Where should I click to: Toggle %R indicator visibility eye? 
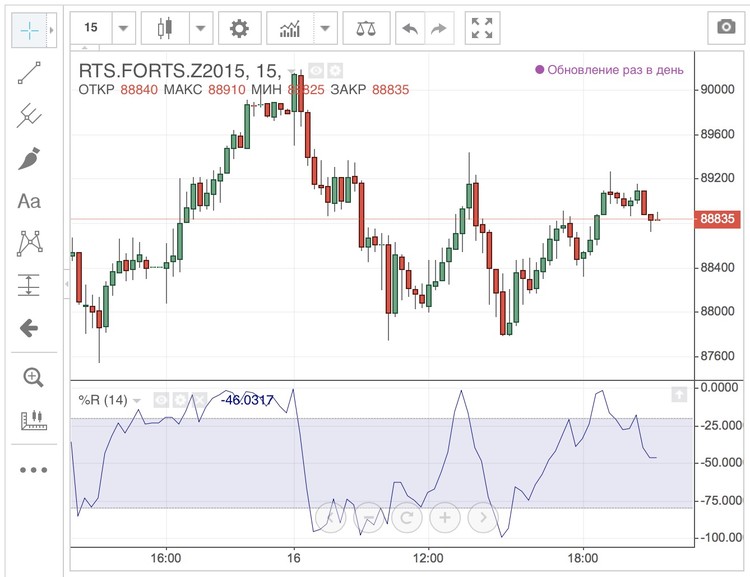[x=161, y=400]
